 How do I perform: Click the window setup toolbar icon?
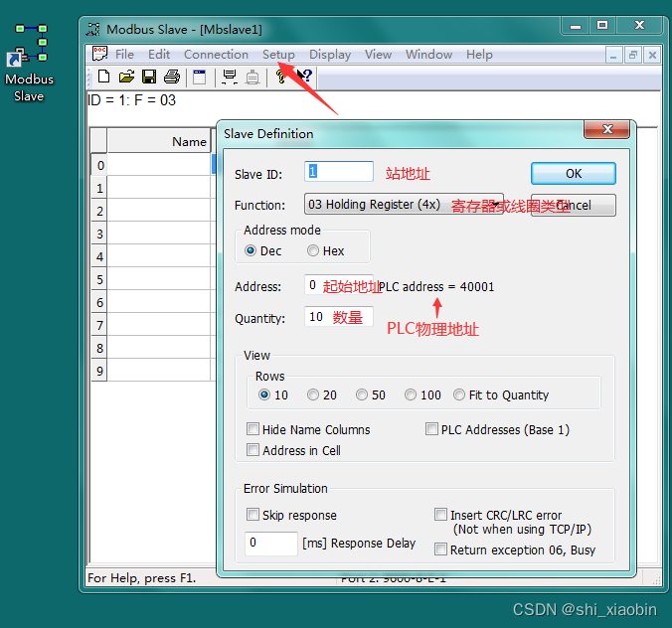click(199, 77)
